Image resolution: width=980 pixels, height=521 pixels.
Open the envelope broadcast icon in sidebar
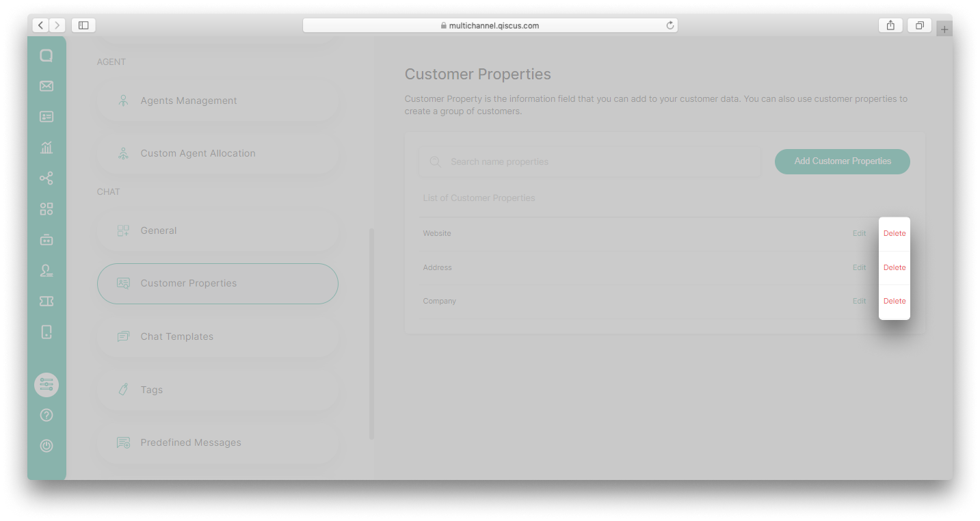pos(47,86)
